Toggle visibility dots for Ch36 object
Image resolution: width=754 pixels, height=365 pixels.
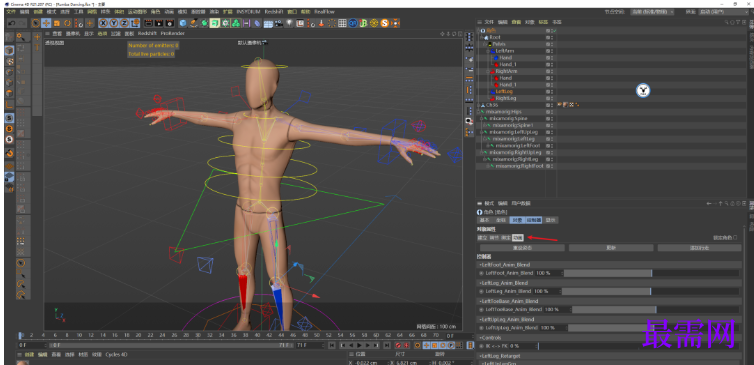[x=552, y=105]
